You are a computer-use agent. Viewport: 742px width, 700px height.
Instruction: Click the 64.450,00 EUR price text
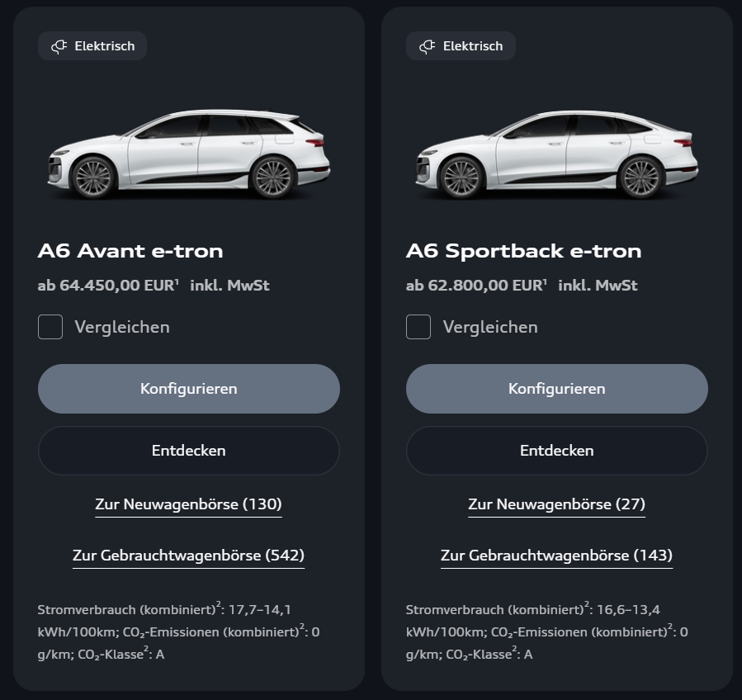[107, 286]
